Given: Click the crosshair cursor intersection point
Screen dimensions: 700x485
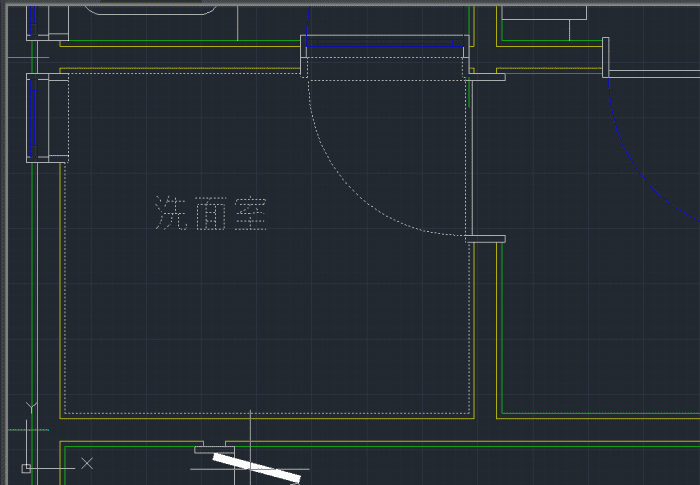Looking at the screenshot, I should click(250, 469).
